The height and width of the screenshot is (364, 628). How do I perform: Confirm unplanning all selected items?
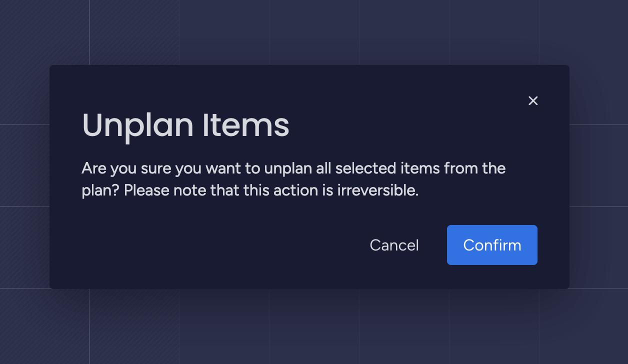click(492, 245)
